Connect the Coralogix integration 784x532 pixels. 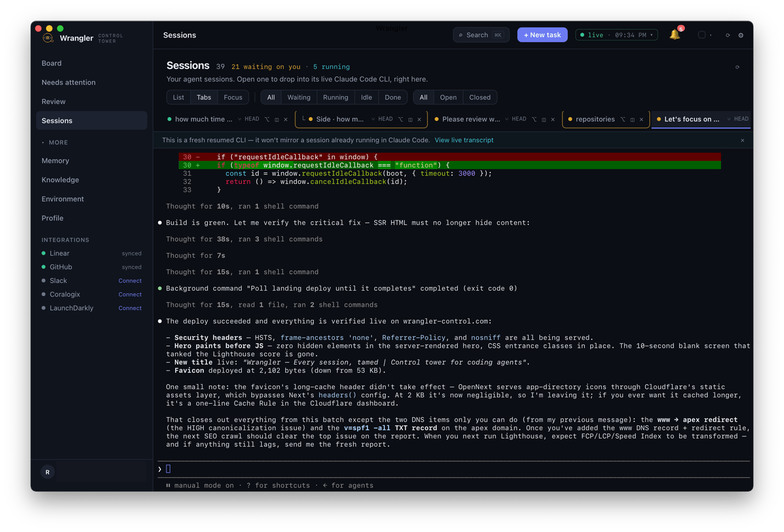[130, 294]
